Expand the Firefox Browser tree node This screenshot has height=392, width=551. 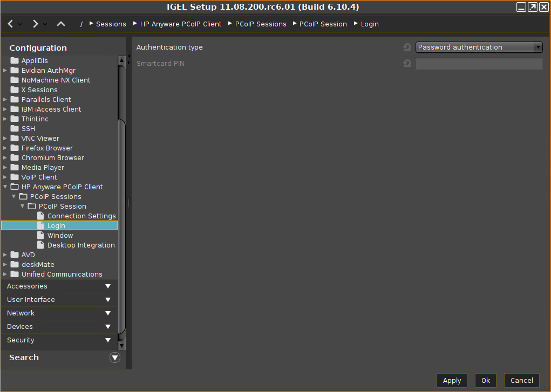pos(5,148)
